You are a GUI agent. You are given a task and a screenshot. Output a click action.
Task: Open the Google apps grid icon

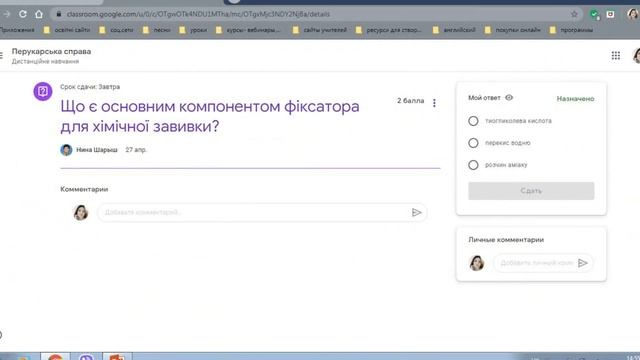pos(616,56)
